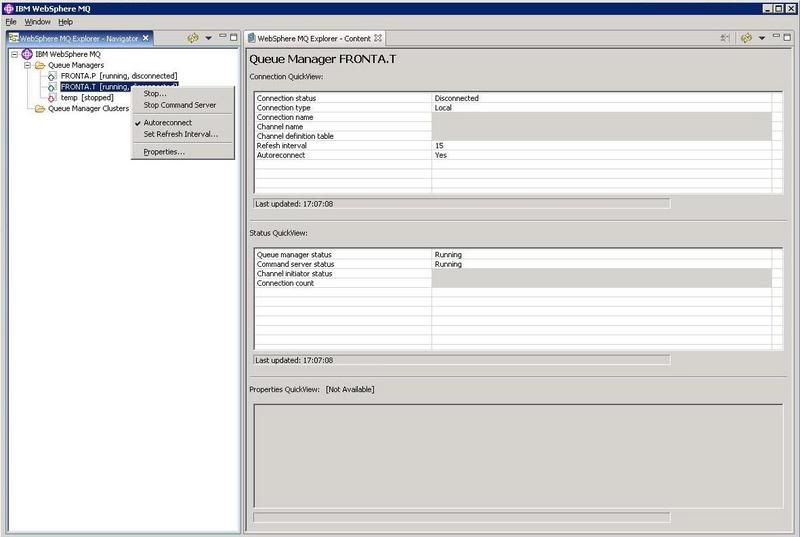The height and width of the screenshot is (537, 800).
Task: Collapse the IBM WebSphere MQ root node
Action: pos(15,54)
